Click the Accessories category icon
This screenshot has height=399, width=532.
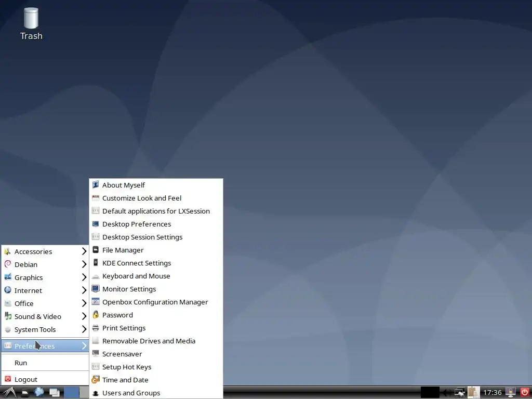8,251
